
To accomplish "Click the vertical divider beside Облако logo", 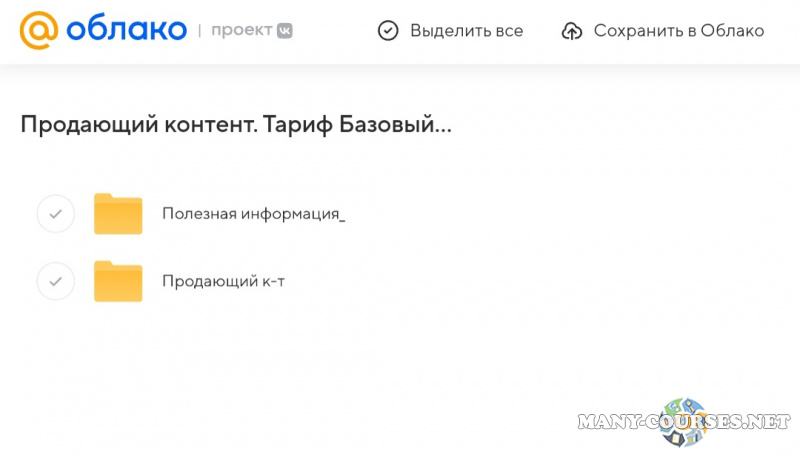I will coord(199,31).
